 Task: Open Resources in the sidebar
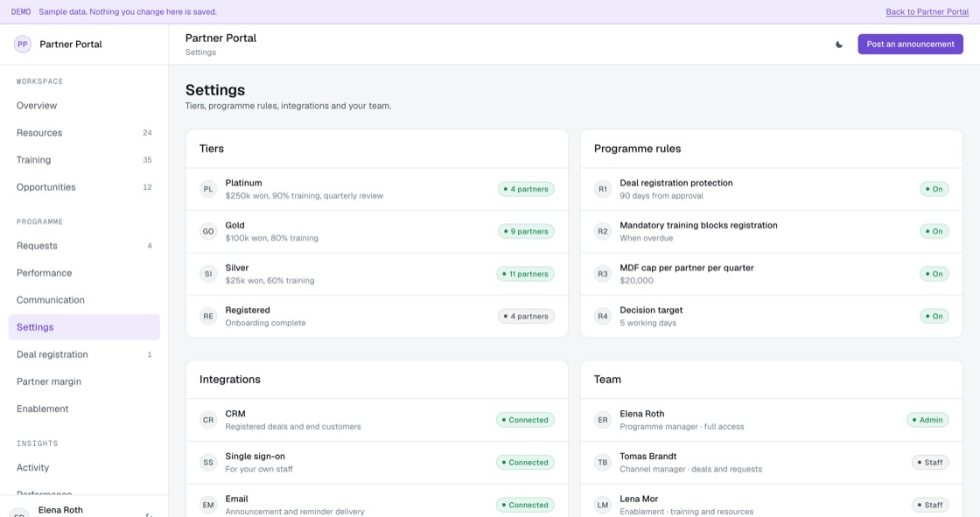84,133
